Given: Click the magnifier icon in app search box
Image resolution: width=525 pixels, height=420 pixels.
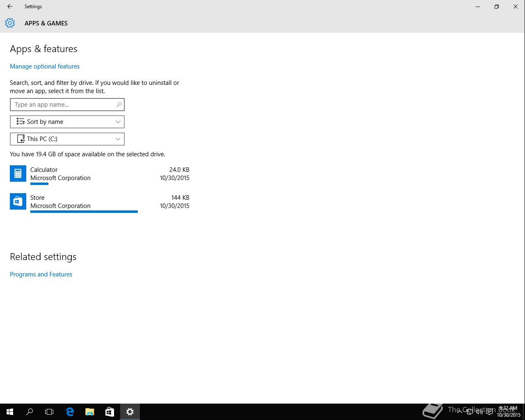Looking at the screenshot, I should click(119, 105).
